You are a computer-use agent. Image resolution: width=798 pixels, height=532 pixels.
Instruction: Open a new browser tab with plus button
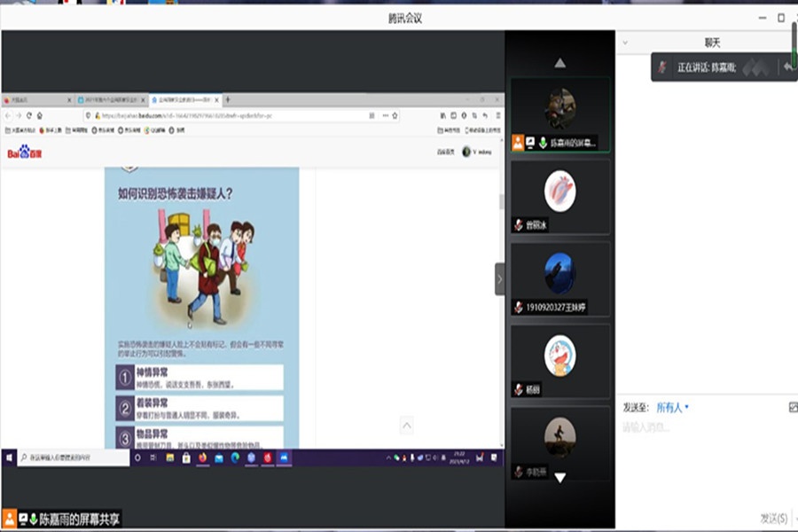[x=228, y=100]
